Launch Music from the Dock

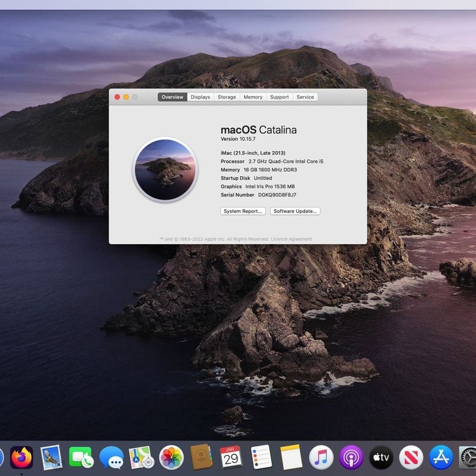coord(321,457)
